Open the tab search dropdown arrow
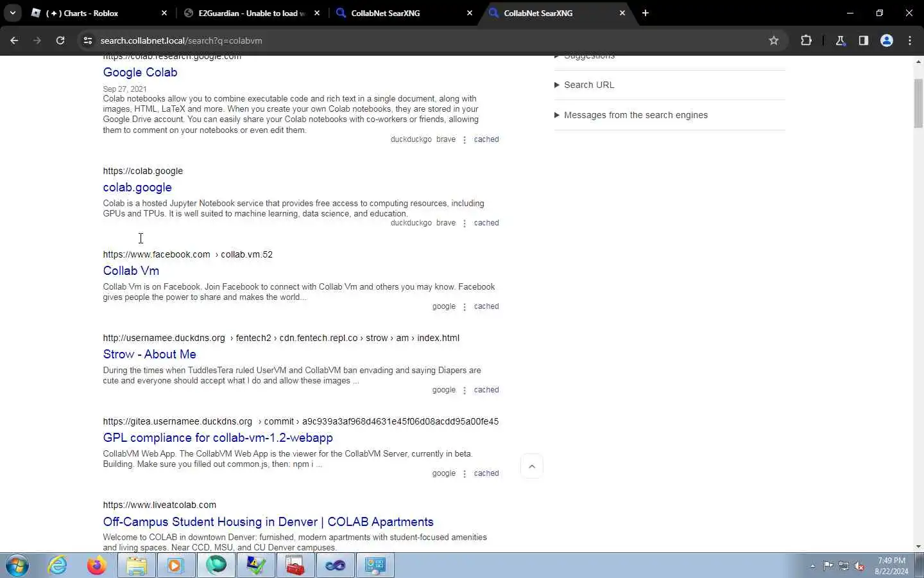This screenshot has width=924, height=578. [x=12, y=13]
